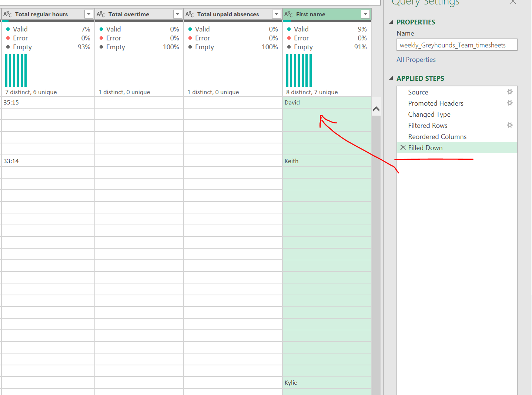Open filter dropdown for Total regular hours
Image resolution: width=532 pixels, height=395 pixels.
[89, 14]
